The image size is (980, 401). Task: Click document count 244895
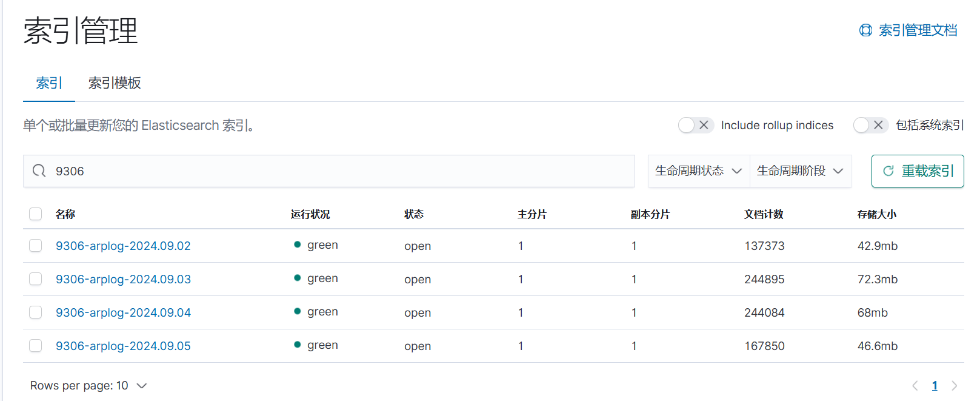click(764, 279)
